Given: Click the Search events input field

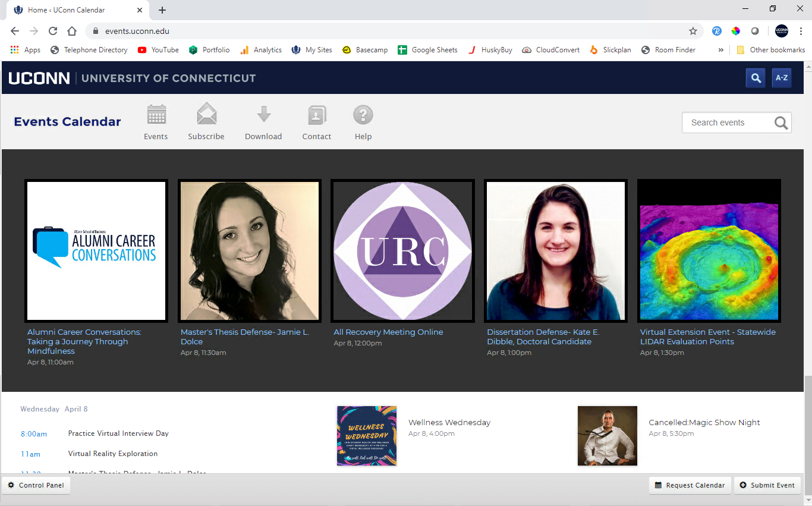Looking at the screenshot, I should tap(728, 122).
